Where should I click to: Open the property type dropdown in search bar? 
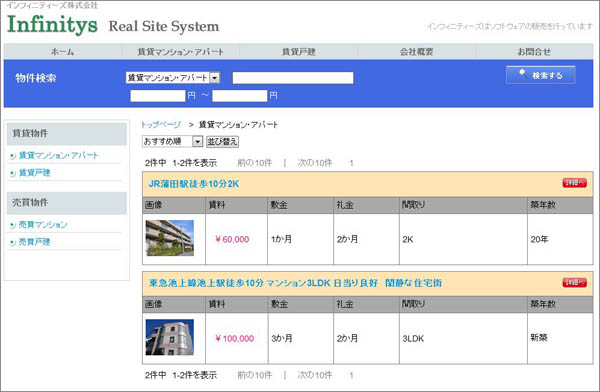click(173, 78)
